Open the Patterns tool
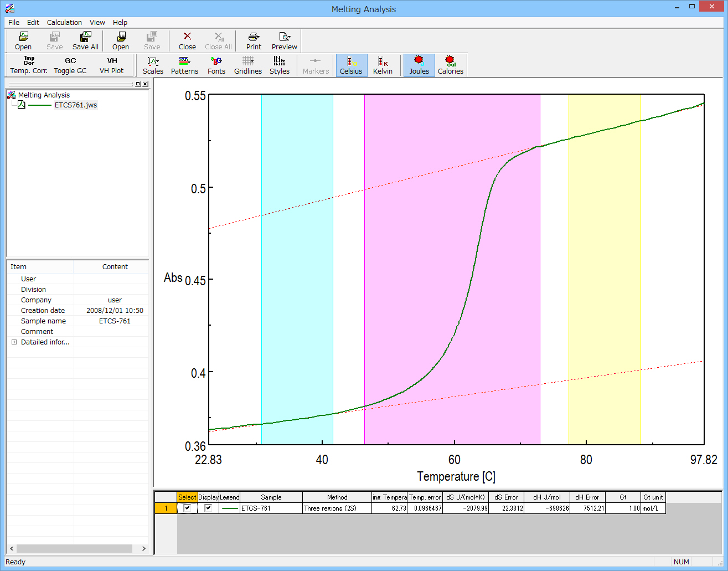Screen dimensions: 728x571 (184, 65)
